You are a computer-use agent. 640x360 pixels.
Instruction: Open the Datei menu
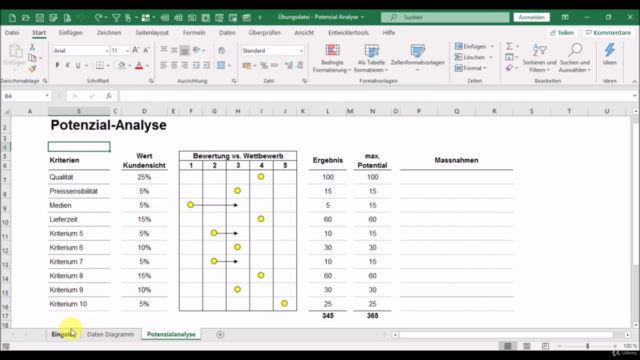(12, 33)
